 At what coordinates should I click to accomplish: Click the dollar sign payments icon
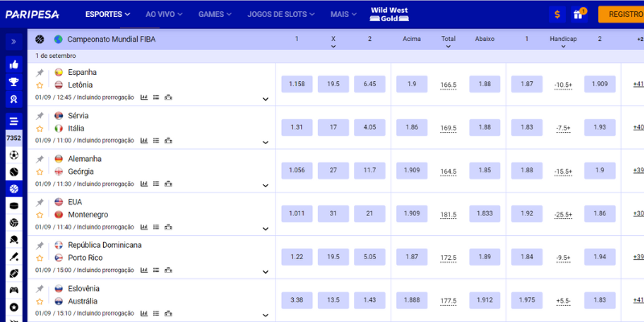pyautogui.click(x=557, y=14)
